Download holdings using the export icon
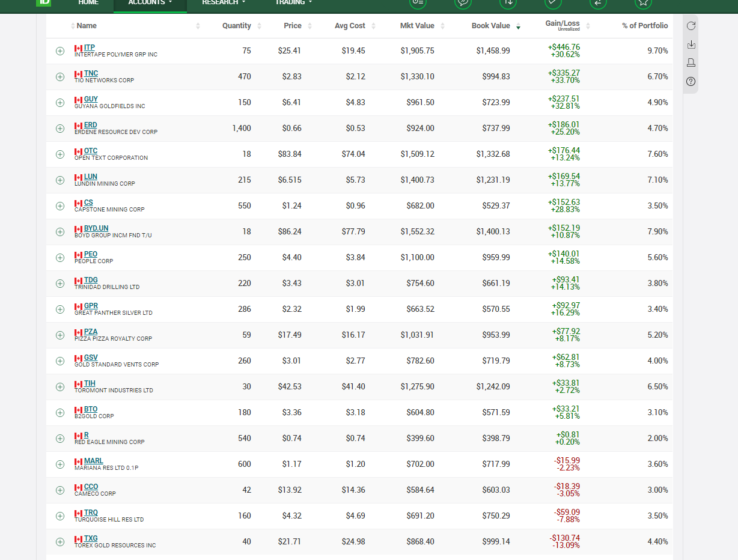The width and height of the screenshot is (738, 560). [x=691, y=44]
